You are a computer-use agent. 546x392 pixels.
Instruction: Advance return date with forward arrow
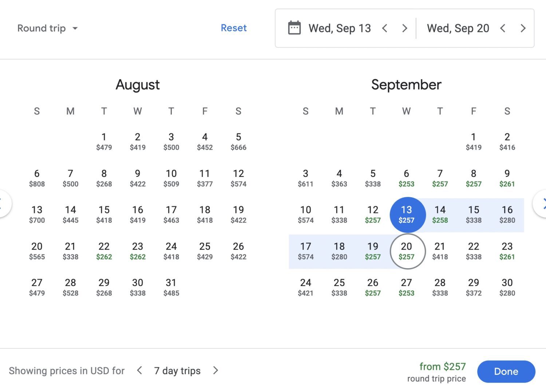[523, 28]
